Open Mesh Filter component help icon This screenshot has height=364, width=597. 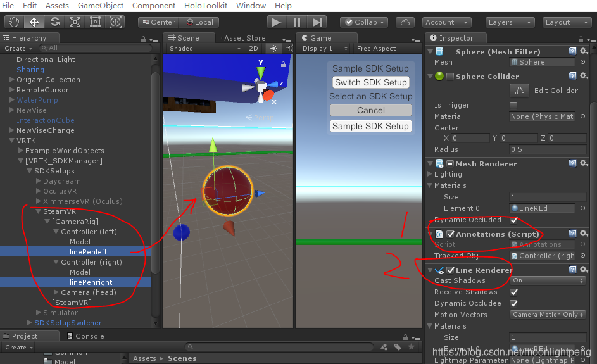[573, 51]
